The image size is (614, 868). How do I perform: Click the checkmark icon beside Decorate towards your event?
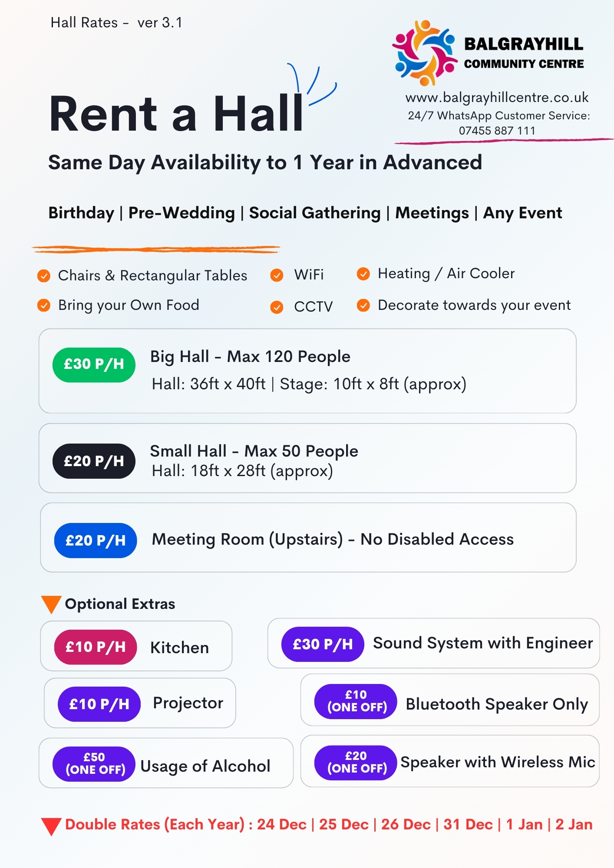click(363, 306)
